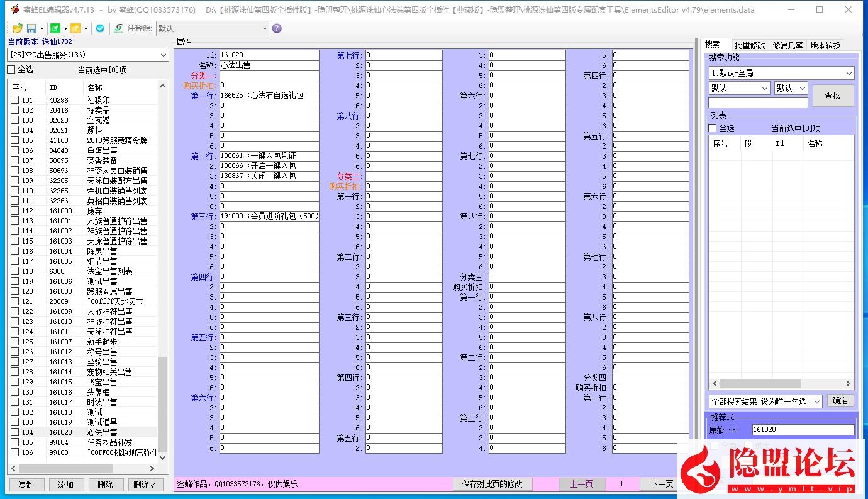Click the blue checkmark toolbar icon
The image size is (868, 499).
tap(100, 28)
